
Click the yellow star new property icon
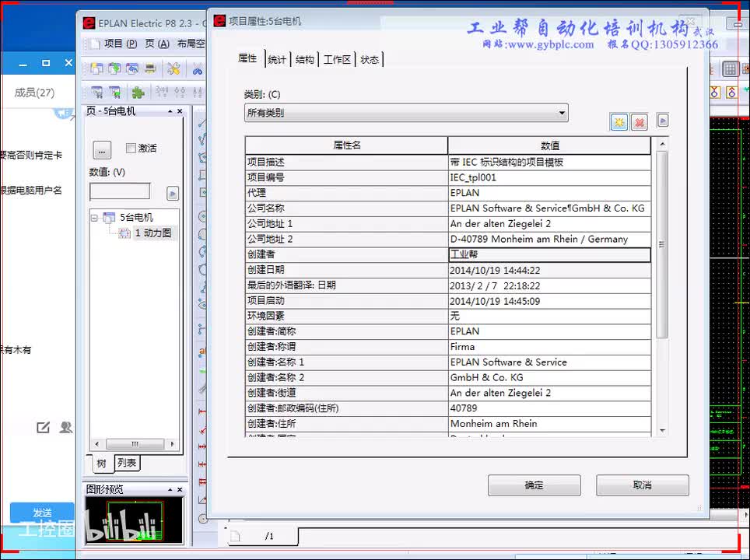619,122
